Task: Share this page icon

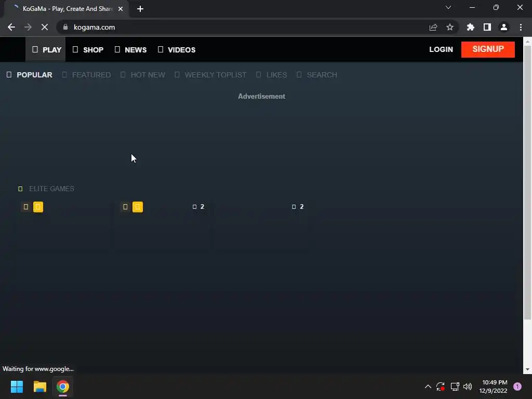Action: coord(433,27)
